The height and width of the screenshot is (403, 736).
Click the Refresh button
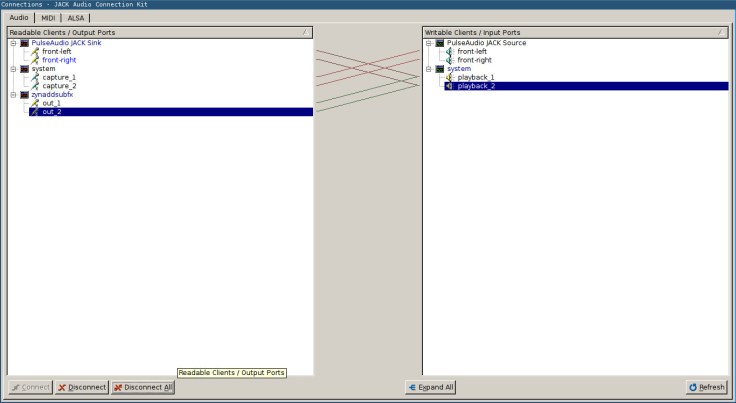(x=706, y=387)
